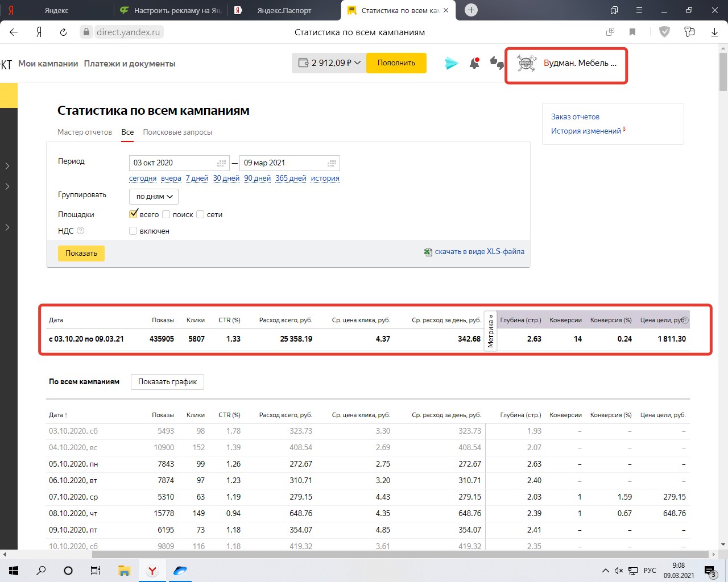728x582 pixels.
Task: Click the thumbs feedback icon
Action: 497,63
